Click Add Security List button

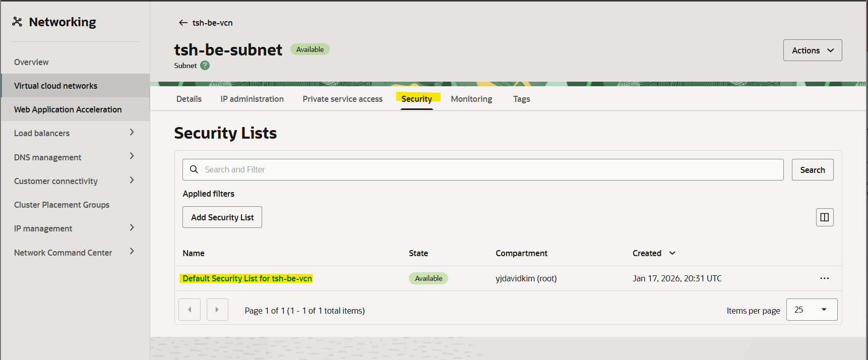coord(222,217)
